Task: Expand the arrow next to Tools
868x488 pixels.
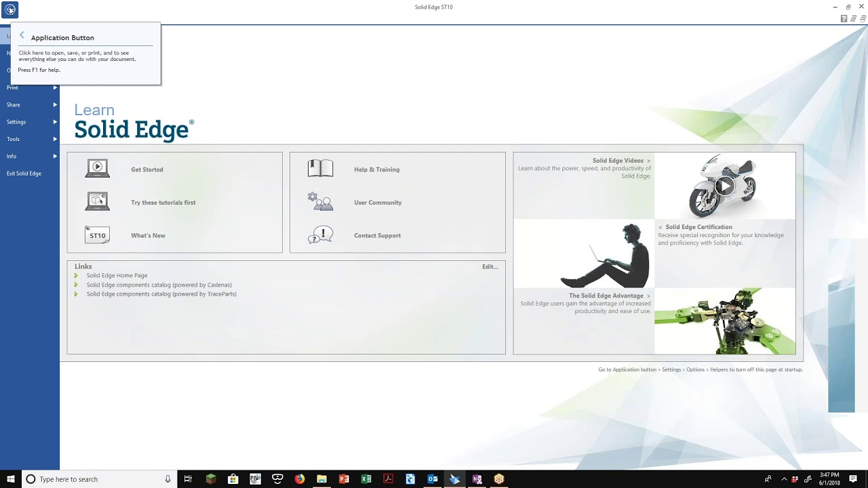Action: pyautogui.click(x=55, y=139)
